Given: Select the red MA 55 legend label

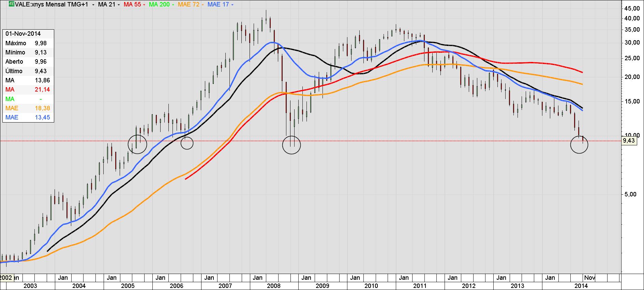Looking at the screenshot, I should click(x=132, y=4).
